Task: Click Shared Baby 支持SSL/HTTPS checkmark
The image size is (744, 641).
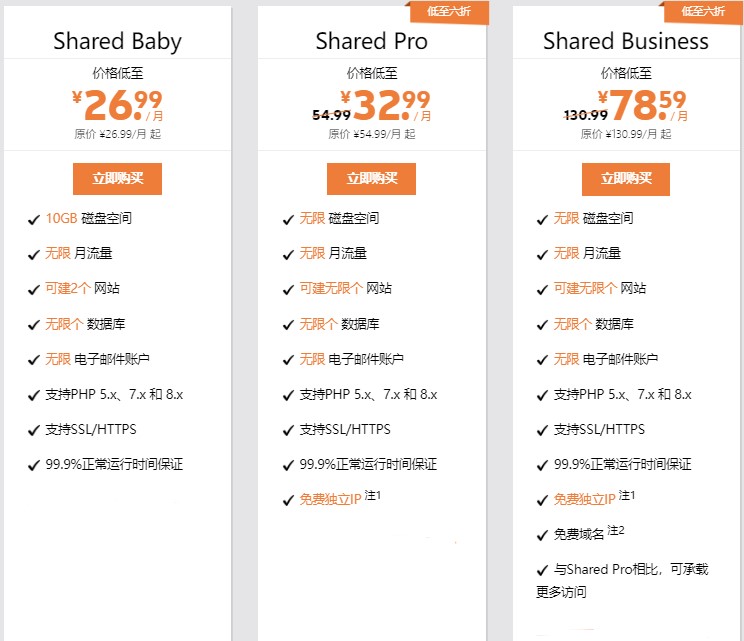Action: (34, 430)
